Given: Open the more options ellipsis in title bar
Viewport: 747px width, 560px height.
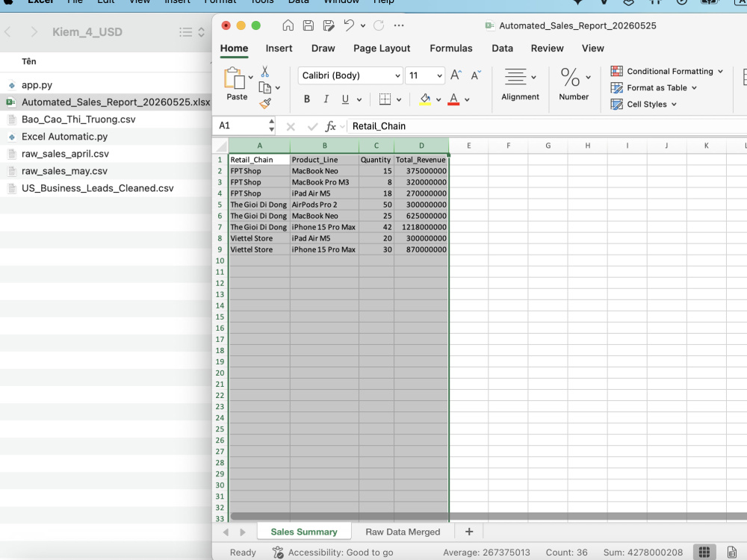Looking at the screenshot, I should pos(399,25).
